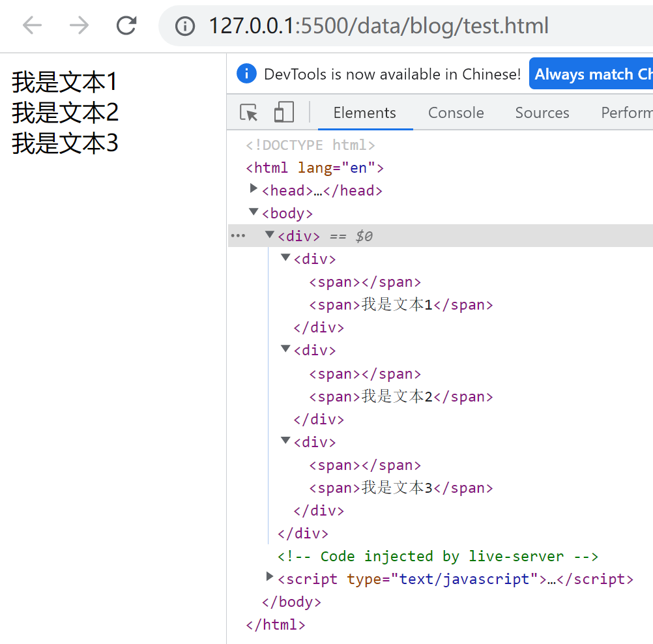Select the Code injected by live-server comment
This screenshot has height=644, width=653.
438,556
